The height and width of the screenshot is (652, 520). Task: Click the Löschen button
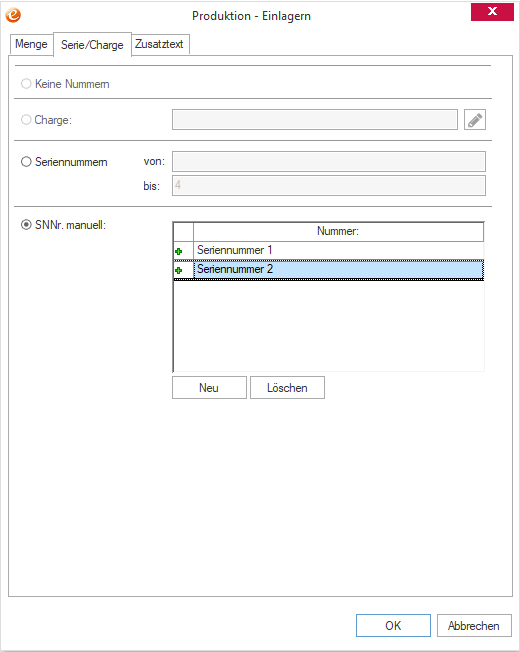[287, 388]
